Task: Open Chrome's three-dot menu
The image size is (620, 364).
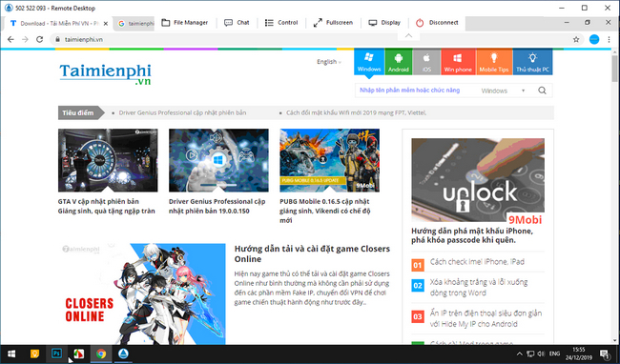Action: 609,39
